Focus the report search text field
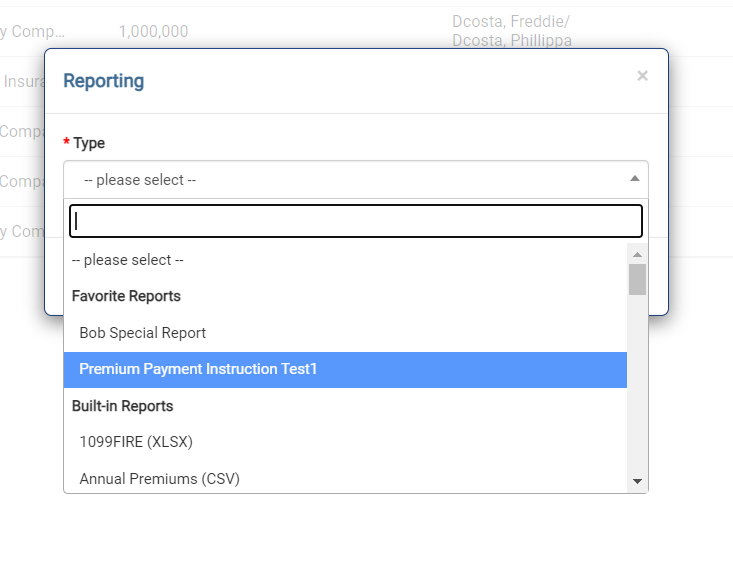Image resolution: width=733 pixels, height=567 pixels. (355, 221)
